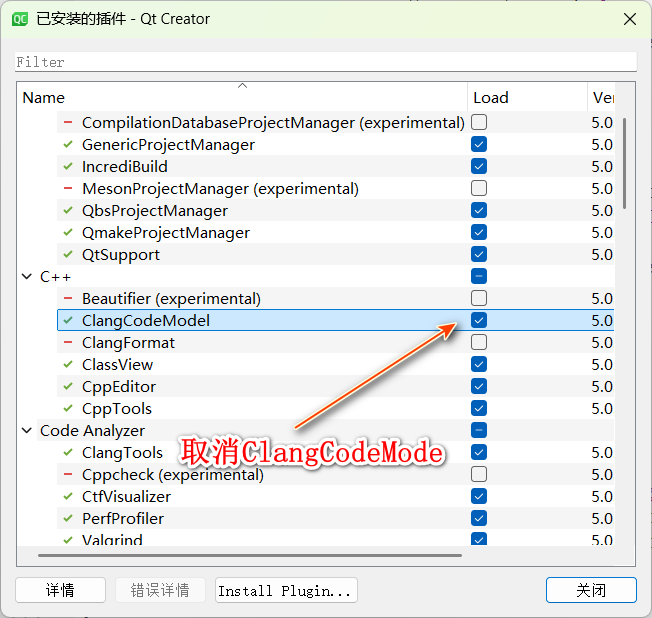This screenshot has width=652, height=618.
Task: Click the red dash icon beside MesonProjectManager
Action: point(68,188)
